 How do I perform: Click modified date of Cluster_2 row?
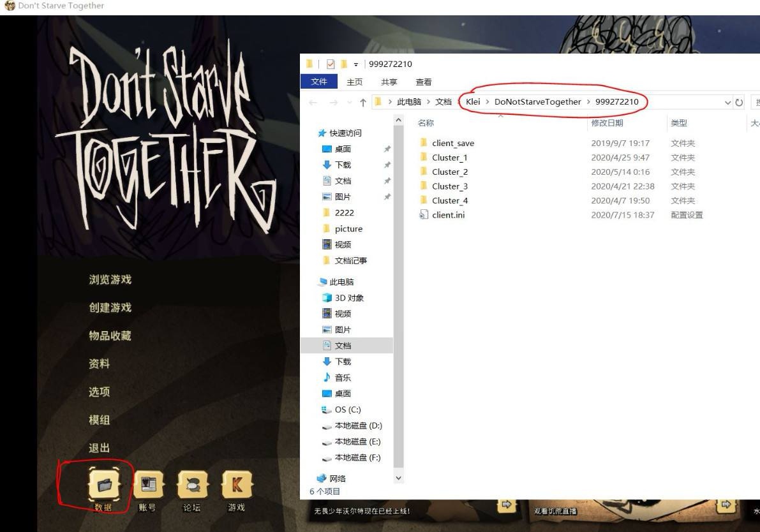(620, 172)
